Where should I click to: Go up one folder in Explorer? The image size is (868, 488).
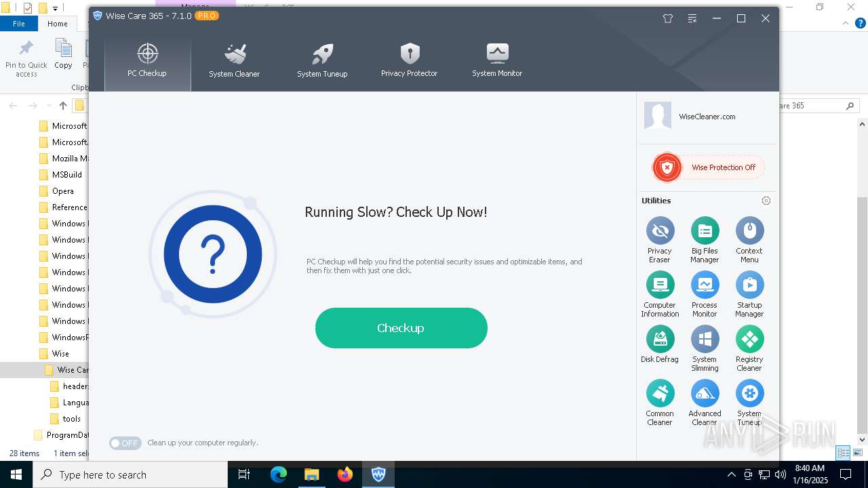[x=63, y=106]
